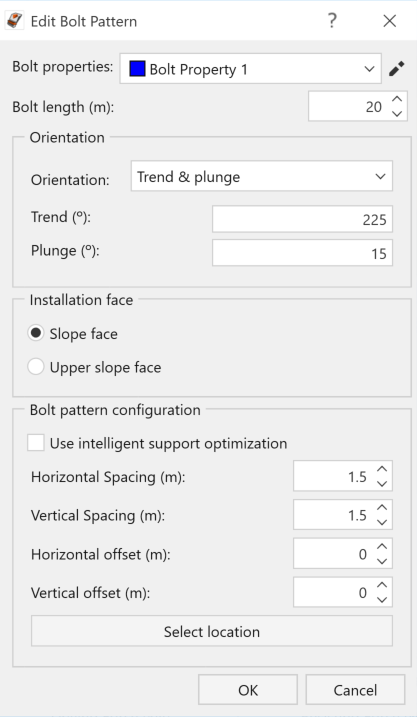Select the Slope face radio button

[36, 333]
